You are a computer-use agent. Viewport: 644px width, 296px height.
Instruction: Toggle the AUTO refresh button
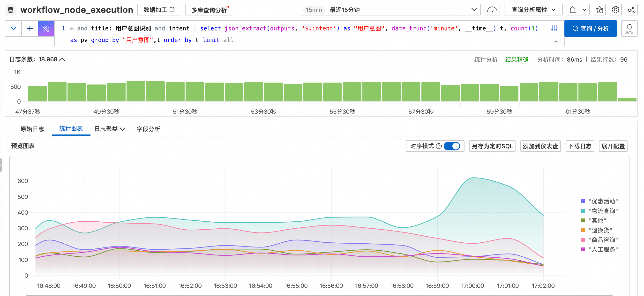click(629, 29)
